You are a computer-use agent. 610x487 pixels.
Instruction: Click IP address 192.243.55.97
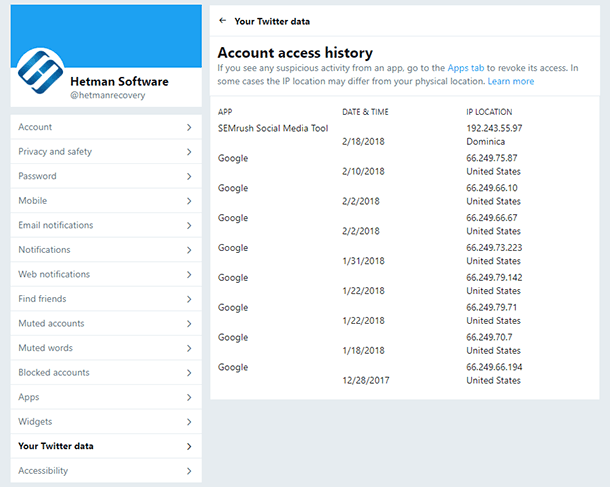[x=494, y=128]
